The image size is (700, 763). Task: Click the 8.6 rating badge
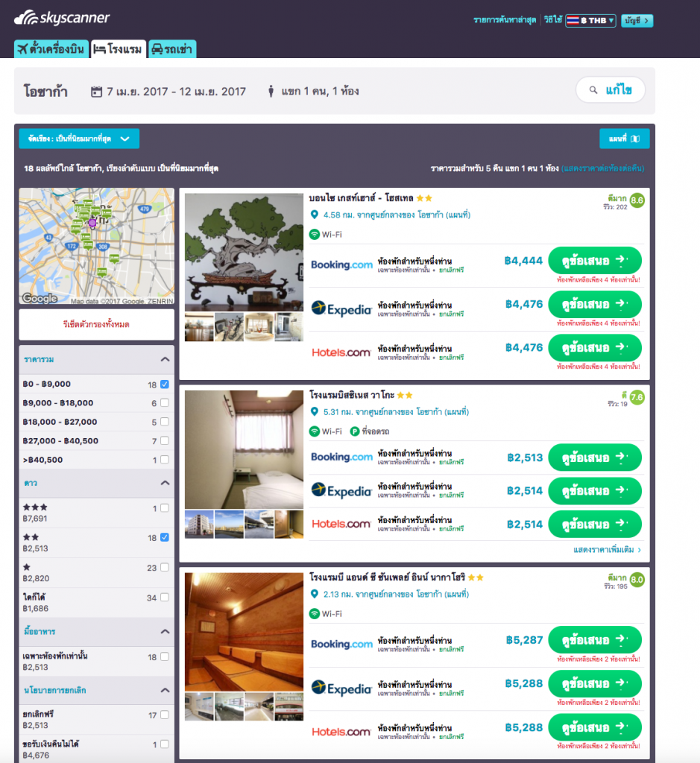tap(637, 200)
